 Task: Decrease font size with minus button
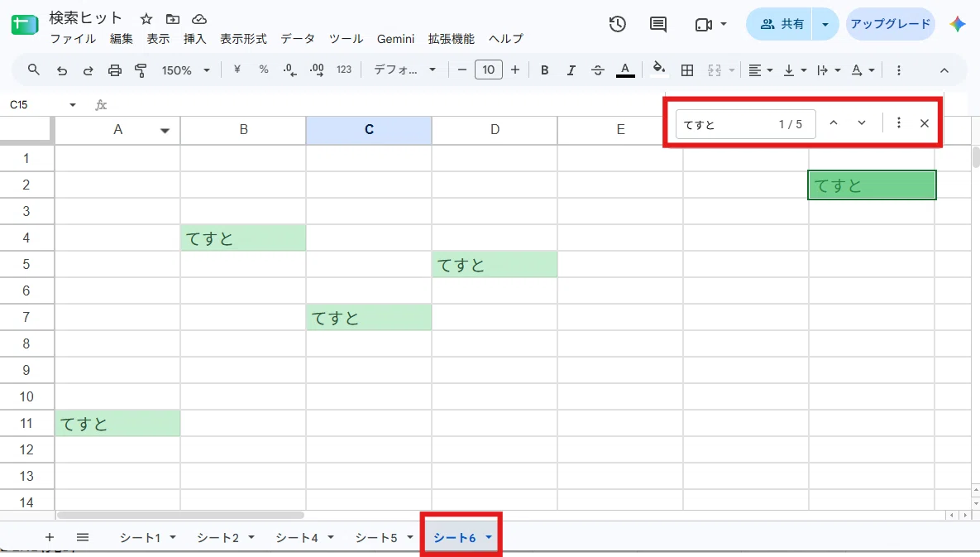point(461,70)
